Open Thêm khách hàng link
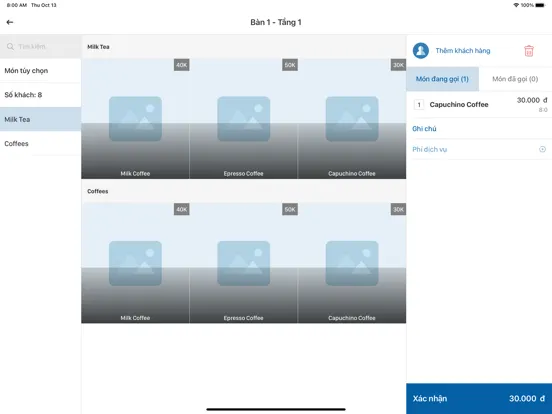This screenshot has width=552, height=414. pos(463,51)
